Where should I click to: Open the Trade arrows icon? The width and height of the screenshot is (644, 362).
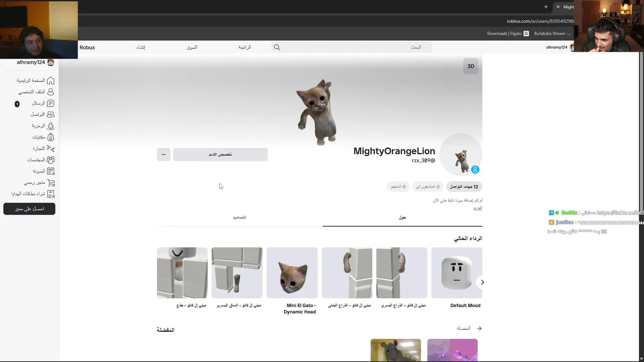[50, 148]
